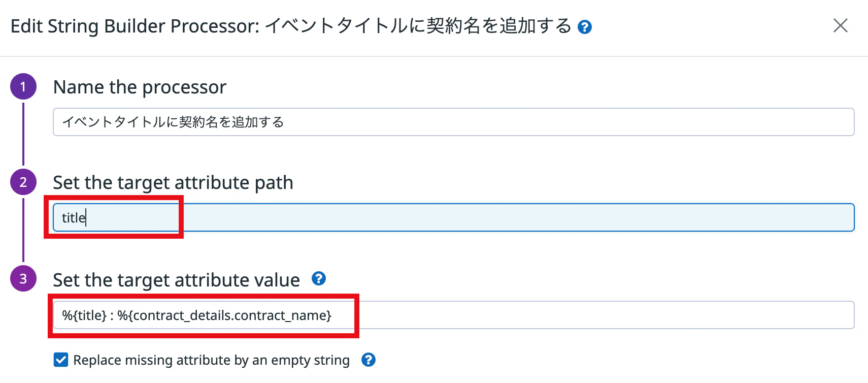Click the Japanese processor name in dialog header

[418, 26]
